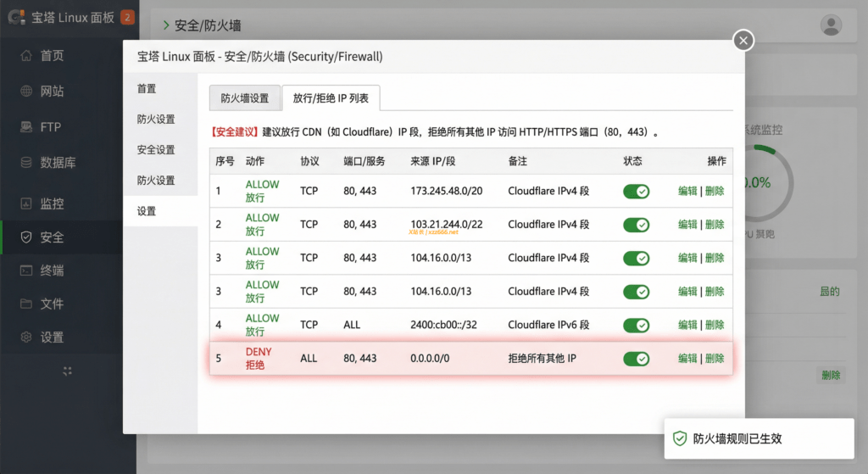
Task: Close the firewall dialog with X button
Action: click(743, 41)
